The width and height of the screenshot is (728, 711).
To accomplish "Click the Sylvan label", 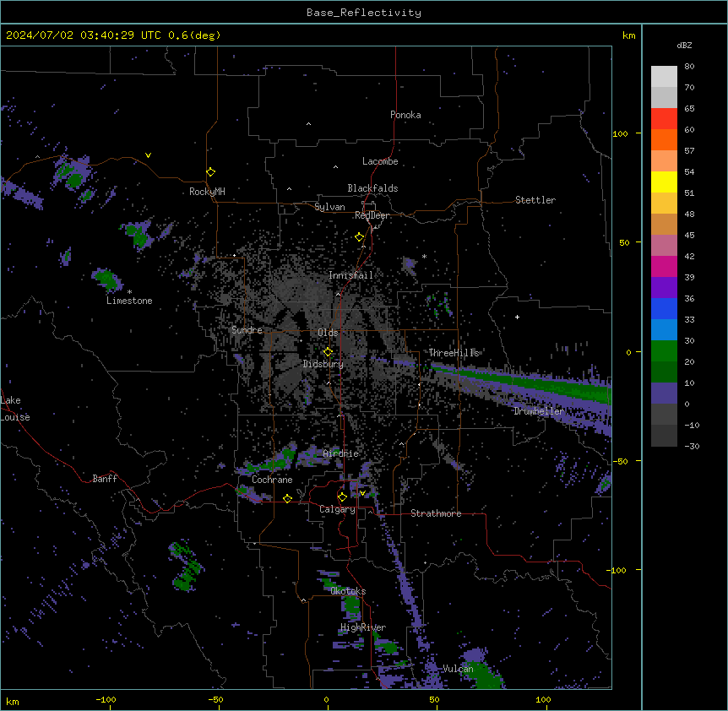I will tap(329, 207).
